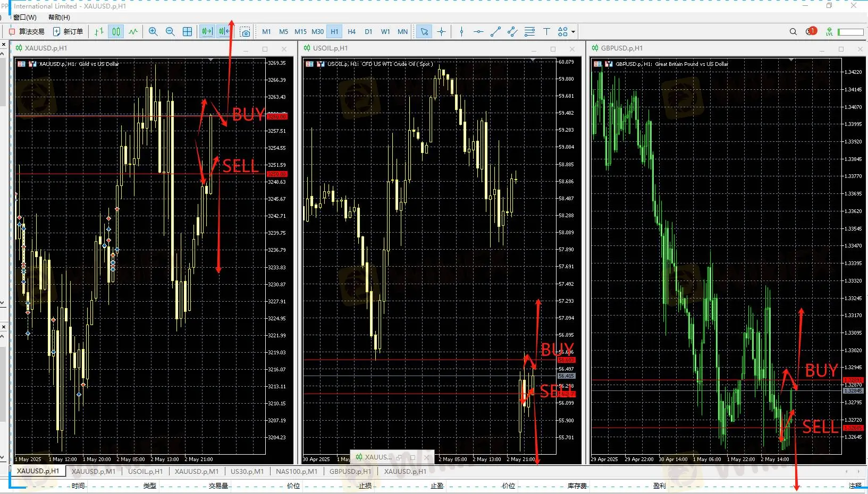The height and width of the screenshot is (494, 868).
Task: Open the search magnifier in toolbar
Action: [793, 32]
